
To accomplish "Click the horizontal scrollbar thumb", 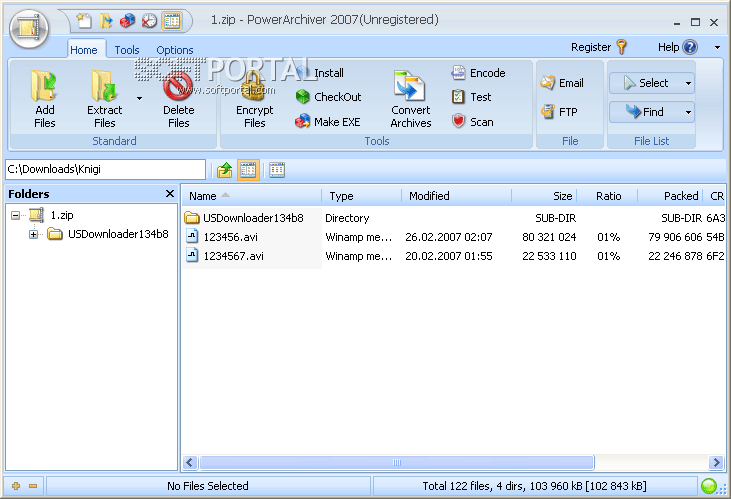I will point(397,463).
